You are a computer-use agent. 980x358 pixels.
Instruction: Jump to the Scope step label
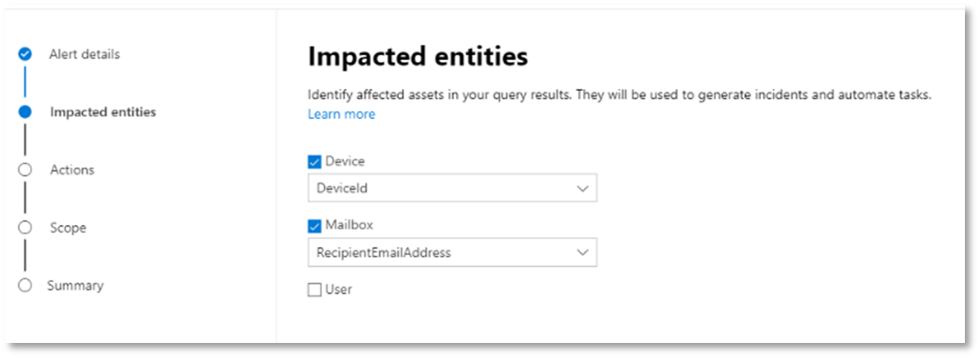(x=68, y=227)
